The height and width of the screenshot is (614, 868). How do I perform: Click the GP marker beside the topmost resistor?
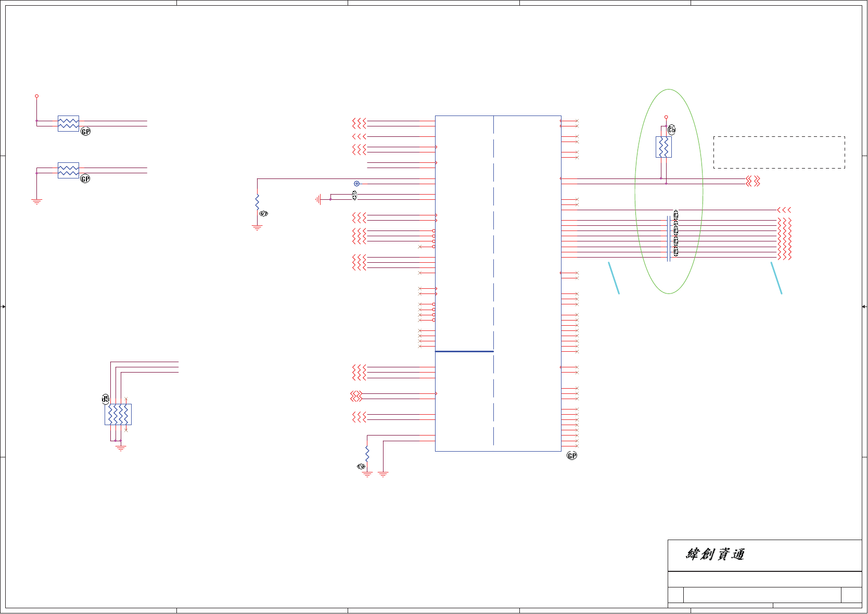click(x=86, y=132)
